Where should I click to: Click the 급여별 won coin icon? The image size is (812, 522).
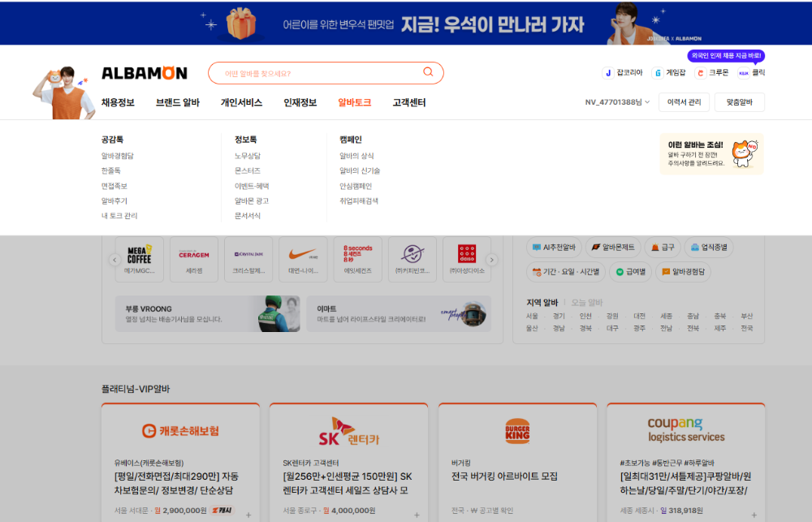click(x=620, y=272)
